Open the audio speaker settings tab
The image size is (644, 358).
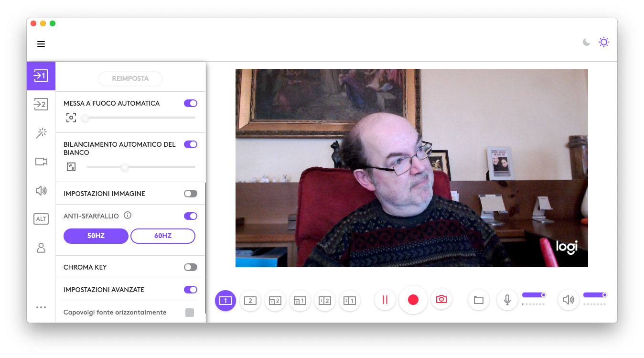(41, 191)
